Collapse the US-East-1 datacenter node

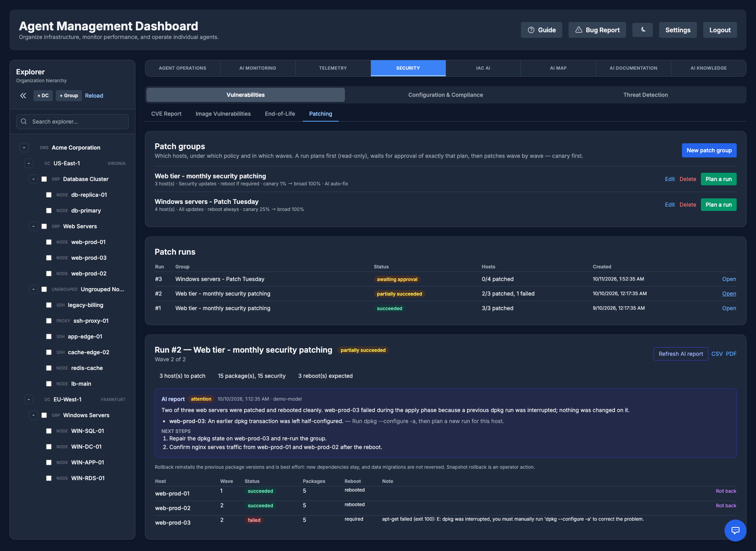click(x=29, y=163)
